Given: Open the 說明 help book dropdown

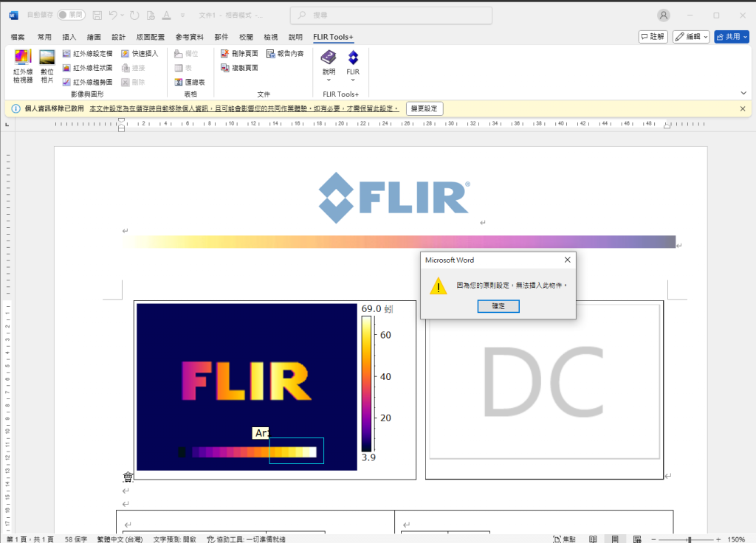Looking at the screenshot, I should (x=329, y=66).
